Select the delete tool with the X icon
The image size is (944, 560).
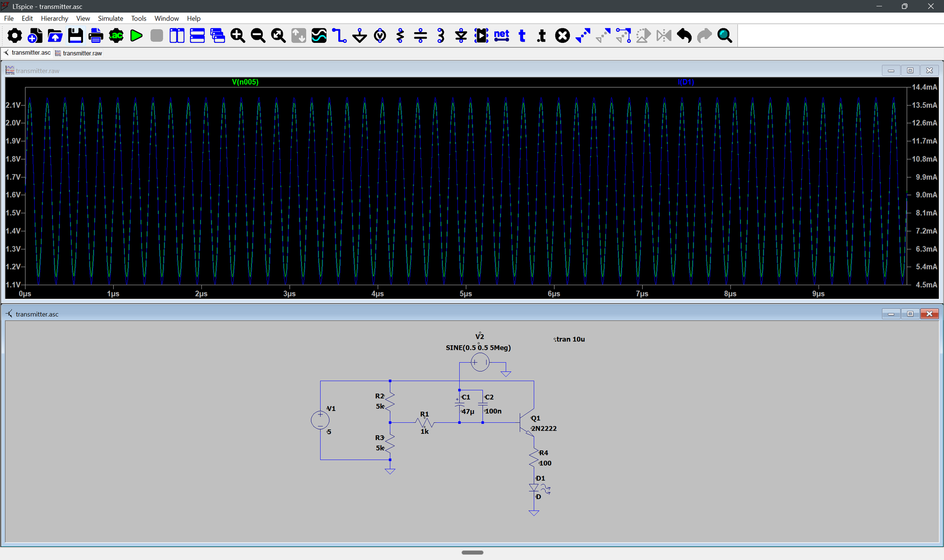point(562,36)
